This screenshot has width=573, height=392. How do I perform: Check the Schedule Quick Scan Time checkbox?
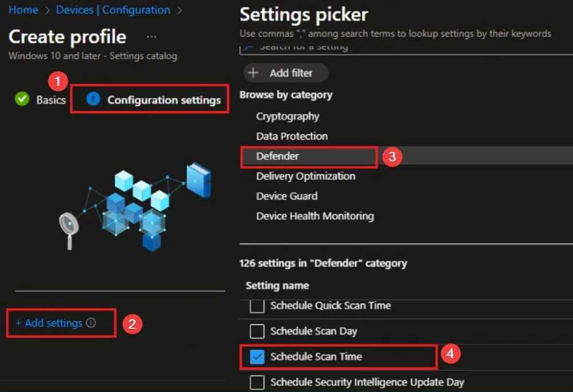pyautogui.click(x=257, y=305)
